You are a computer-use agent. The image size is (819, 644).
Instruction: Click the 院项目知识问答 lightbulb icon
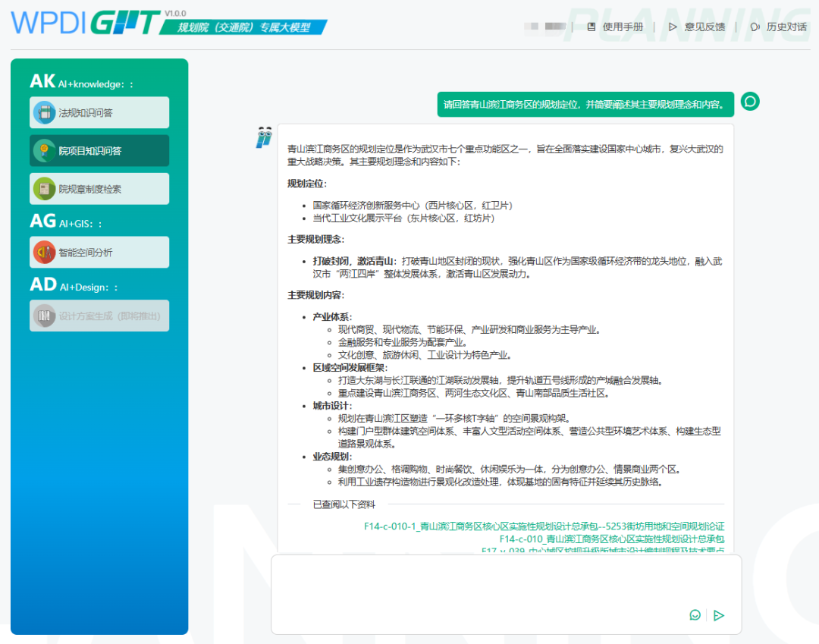pyautogui.click(x=45, y=150)
